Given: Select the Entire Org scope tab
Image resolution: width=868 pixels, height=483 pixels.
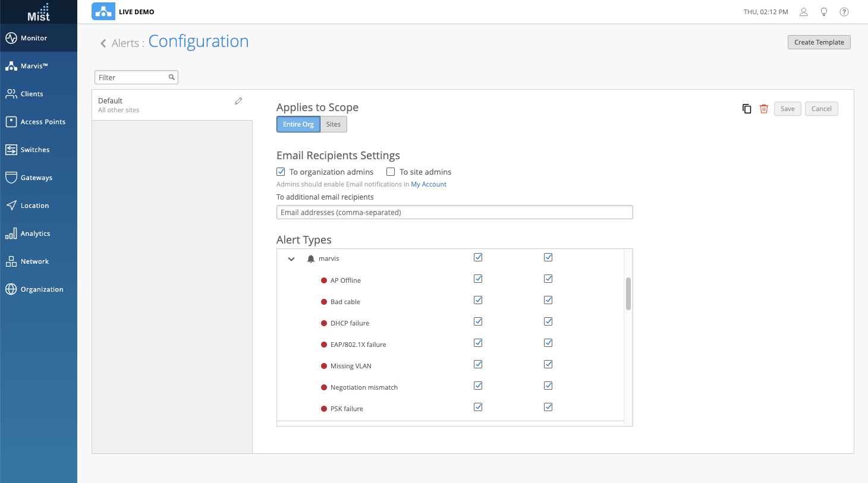Looking at the screenshot, I should point(298,124).
